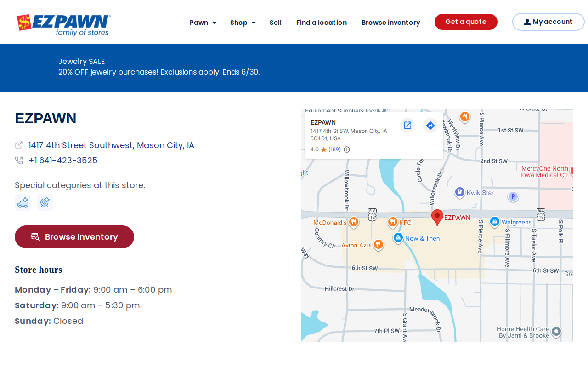This screenshot has width=588, height=368.
Task: Click the first special category icon
Action: coord(23,202)
